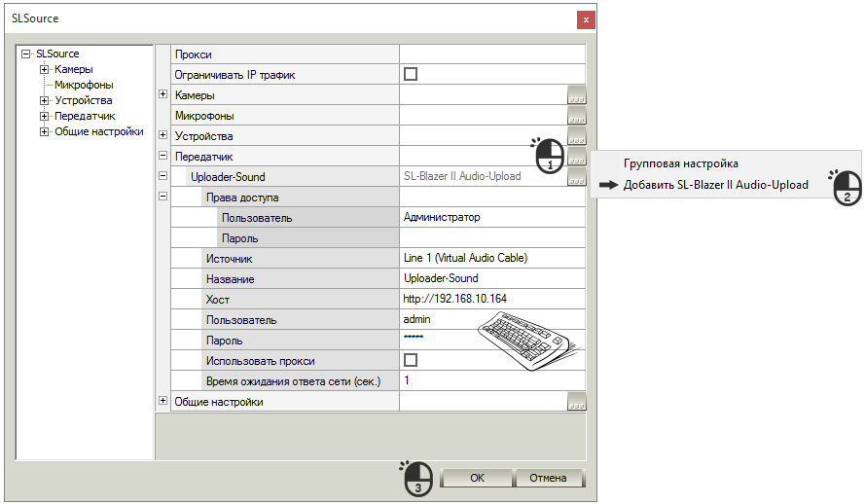Expand Устройства node in left tree

[44, 100]
